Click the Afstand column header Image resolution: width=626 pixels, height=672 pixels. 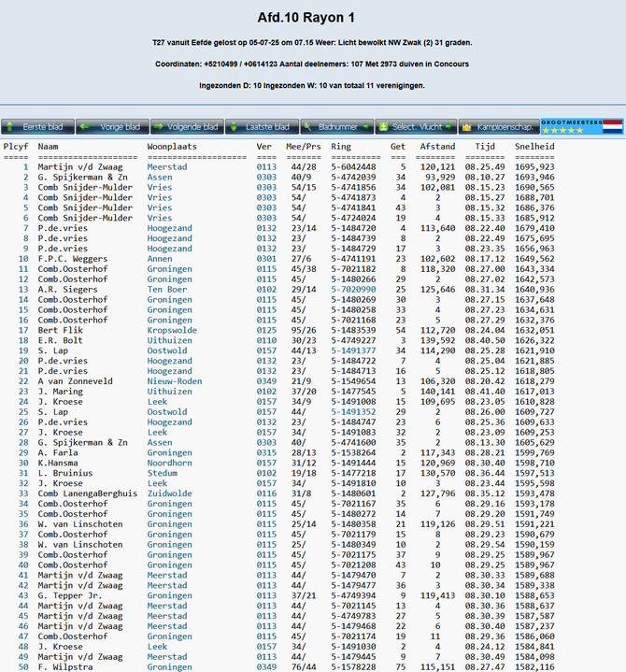(x=437, y=147)
